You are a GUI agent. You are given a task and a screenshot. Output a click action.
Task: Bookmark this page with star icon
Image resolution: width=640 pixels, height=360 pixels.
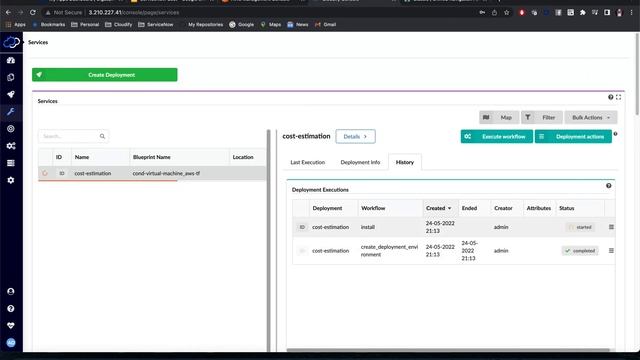507,13
